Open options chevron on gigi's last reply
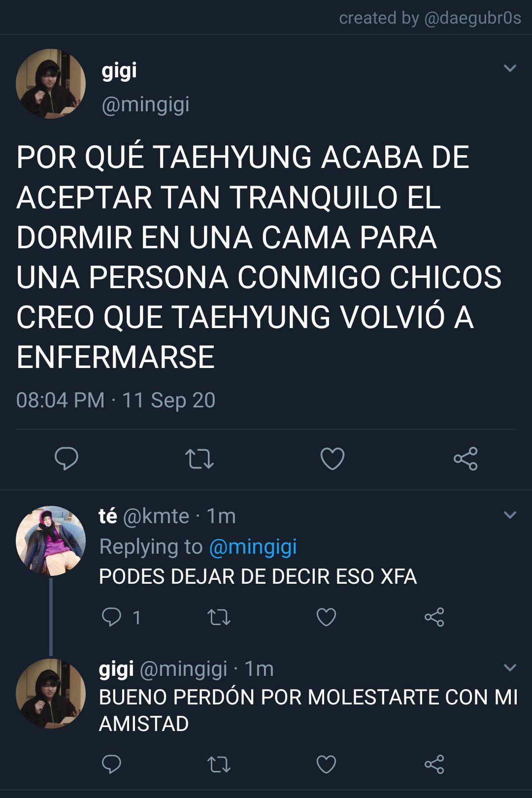Image resolution: width=532 pixels, height=798 pixels. (510, 668)
